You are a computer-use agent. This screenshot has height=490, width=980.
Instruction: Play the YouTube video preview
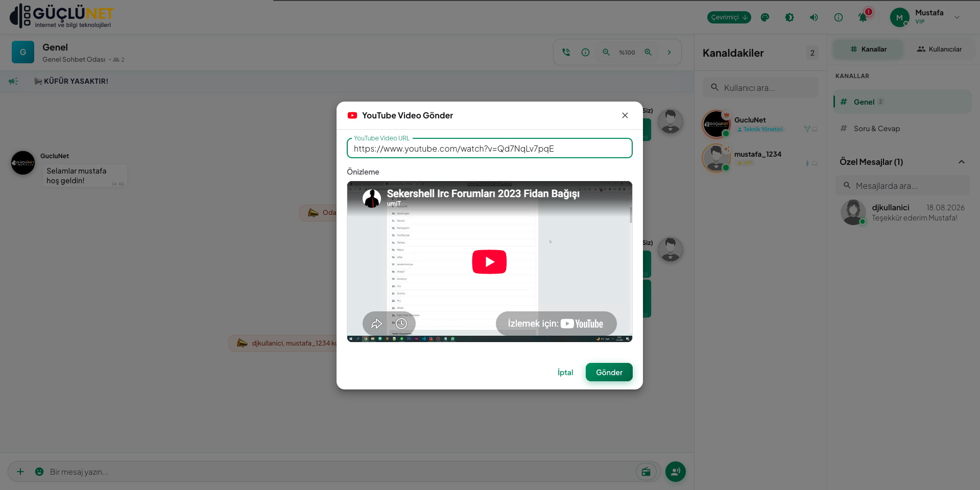489,262
